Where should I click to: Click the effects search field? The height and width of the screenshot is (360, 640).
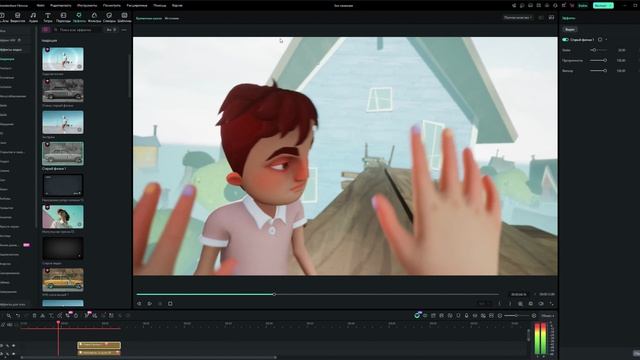[x=78, y=30]
